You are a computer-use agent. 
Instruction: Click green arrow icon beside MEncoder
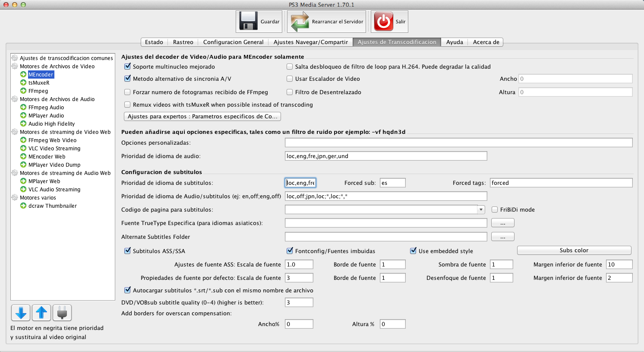[24, 74]
